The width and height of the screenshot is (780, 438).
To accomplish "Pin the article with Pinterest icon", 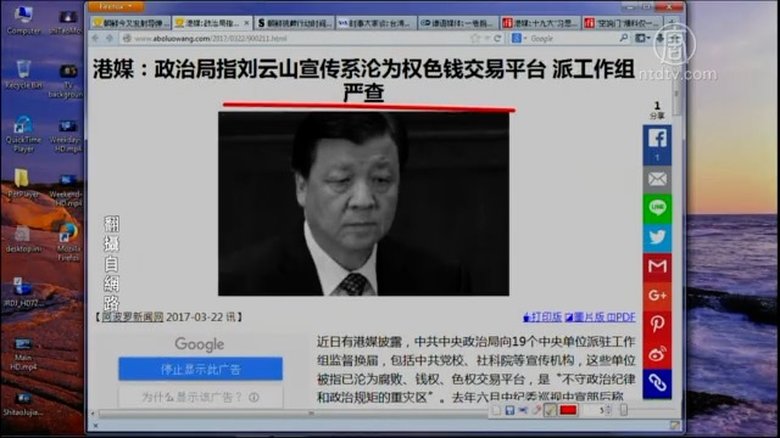I will pos(657,324).
